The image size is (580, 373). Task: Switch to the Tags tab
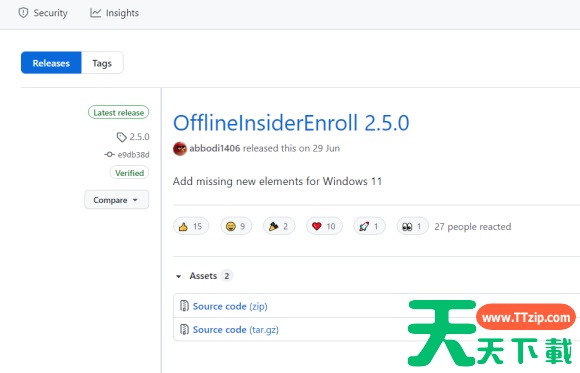[102, 63]
